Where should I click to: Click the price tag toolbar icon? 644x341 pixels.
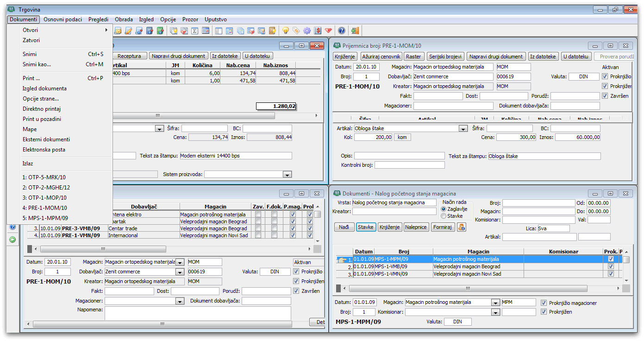[296, 31]
